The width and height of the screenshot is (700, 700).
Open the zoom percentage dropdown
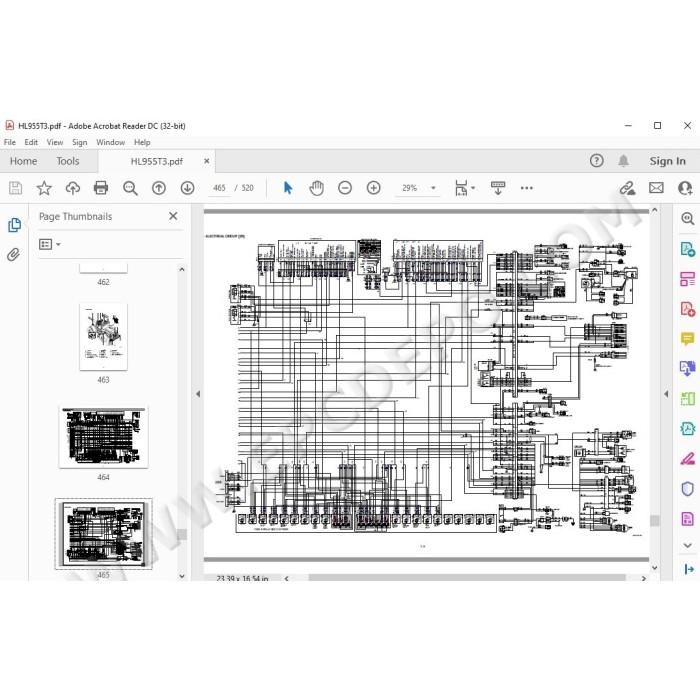click(x=433, y=188)
